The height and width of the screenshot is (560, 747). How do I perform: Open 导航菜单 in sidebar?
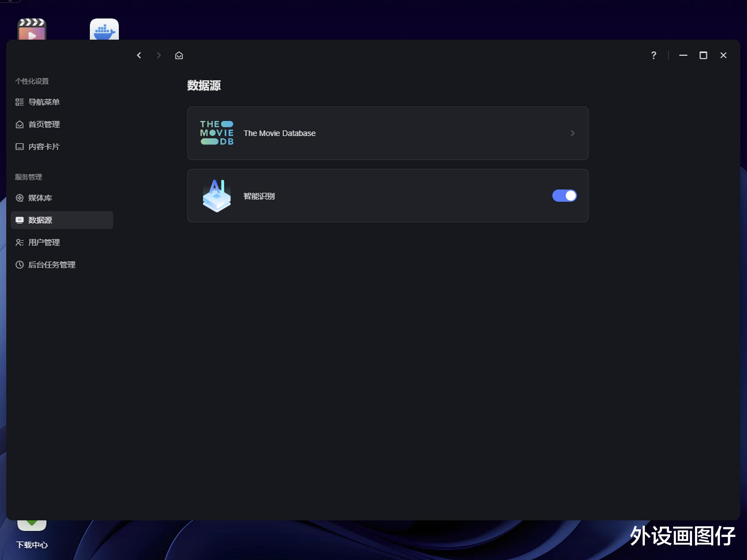[44, 102]
